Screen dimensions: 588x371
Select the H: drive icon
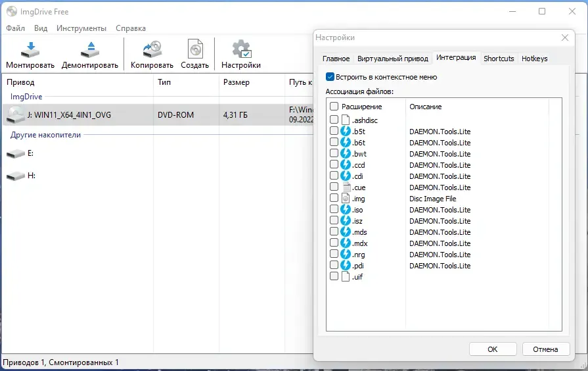pyautogui.click(x=16, y=176)
